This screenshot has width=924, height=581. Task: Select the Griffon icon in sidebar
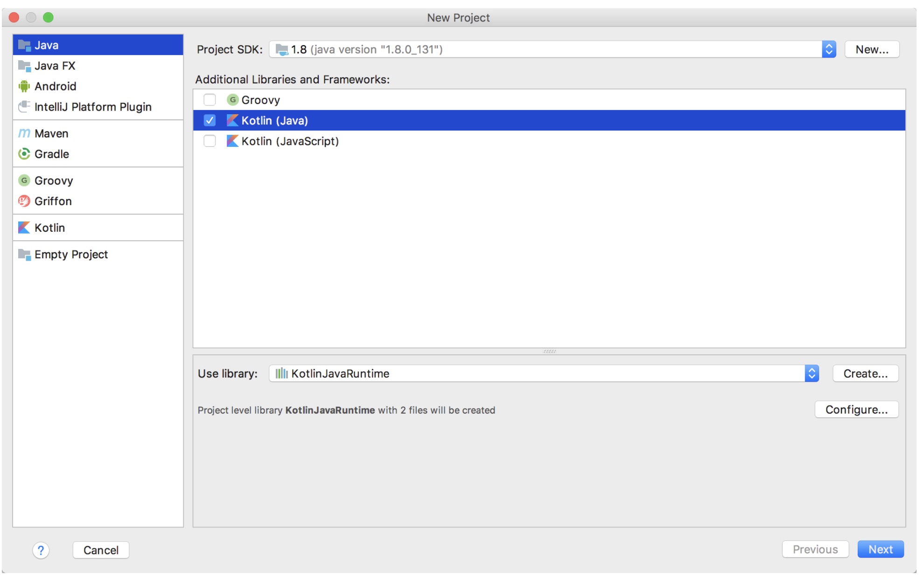pyautogui.click(x=24, y=201)
